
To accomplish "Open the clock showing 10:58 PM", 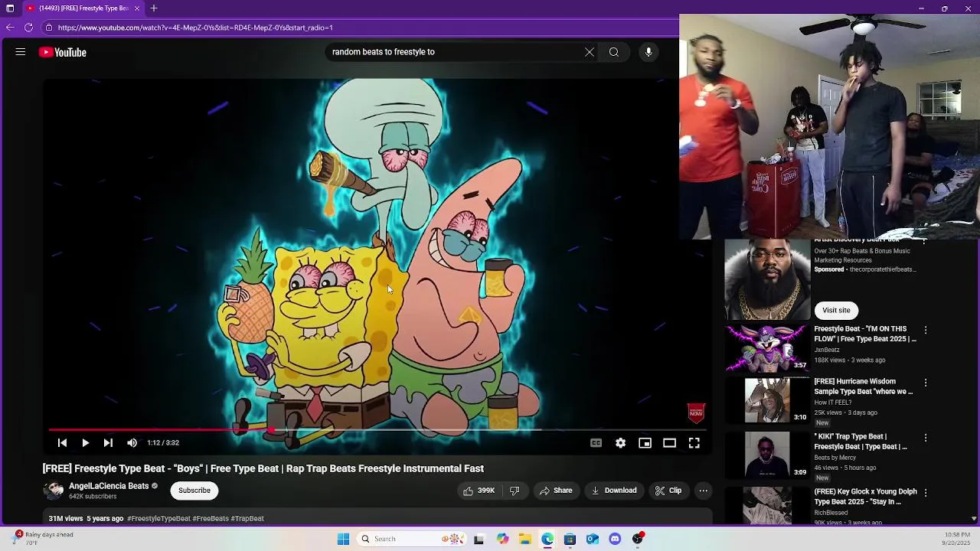I will [957, 539].
